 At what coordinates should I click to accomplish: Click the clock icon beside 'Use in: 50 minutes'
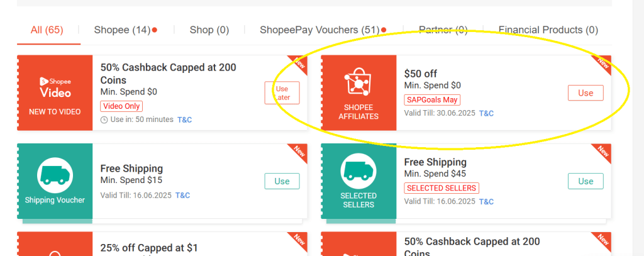(104, 120)
